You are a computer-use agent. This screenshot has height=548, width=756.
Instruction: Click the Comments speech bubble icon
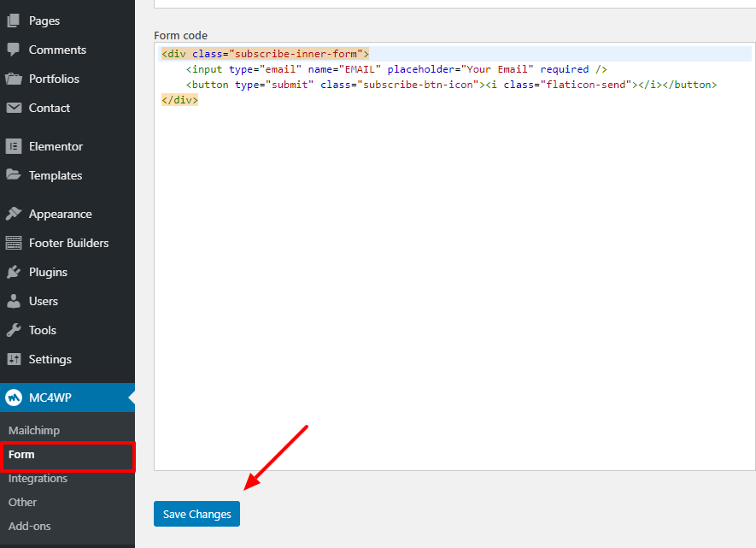click(14, 50)
